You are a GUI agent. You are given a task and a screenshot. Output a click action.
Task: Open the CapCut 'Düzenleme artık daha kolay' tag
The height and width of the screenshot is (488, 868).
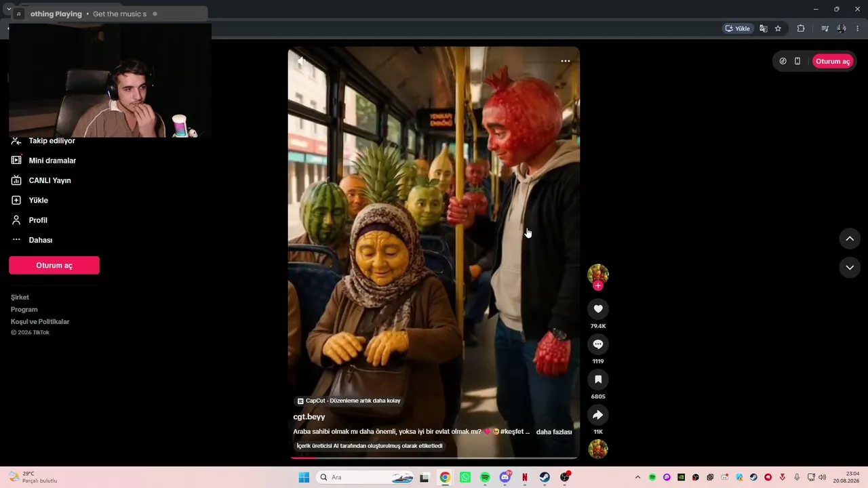349,401
